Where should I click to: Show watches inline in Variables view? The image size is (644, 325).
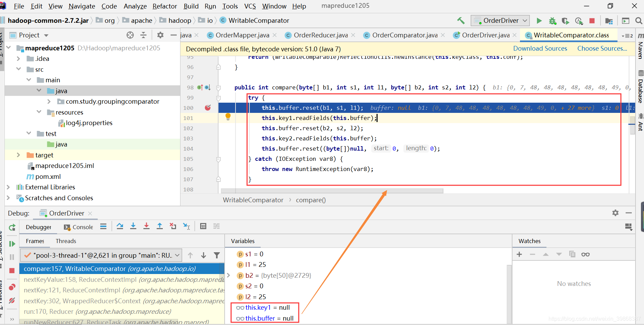click(585, 254)
